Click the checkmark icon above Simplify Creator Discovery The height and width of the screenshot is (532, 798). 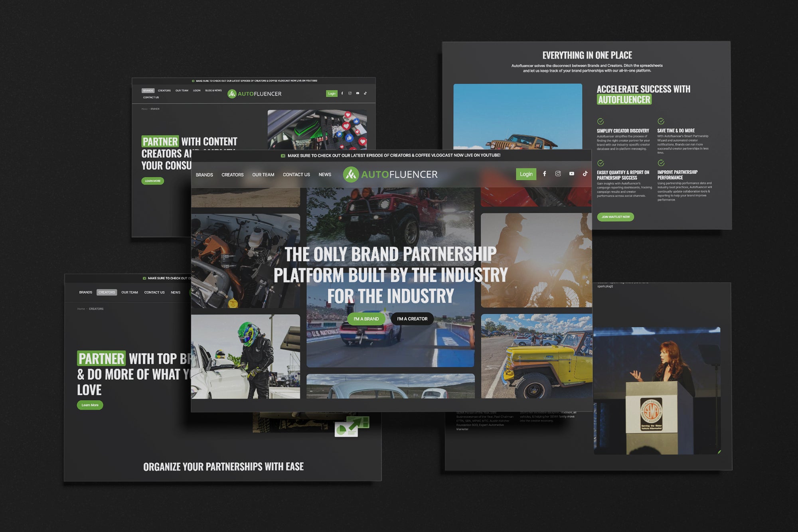tap(600, 121)
